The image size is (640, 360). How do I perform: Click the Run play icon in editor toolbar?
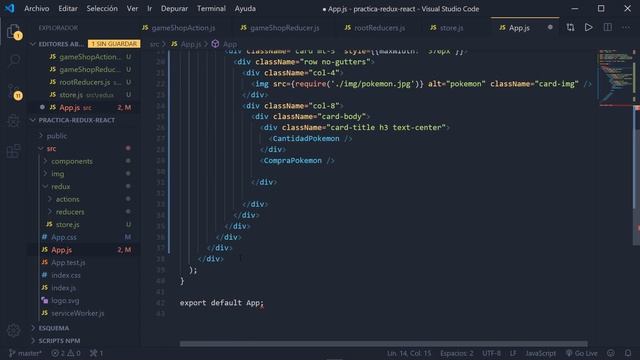(x=589, y=27)
